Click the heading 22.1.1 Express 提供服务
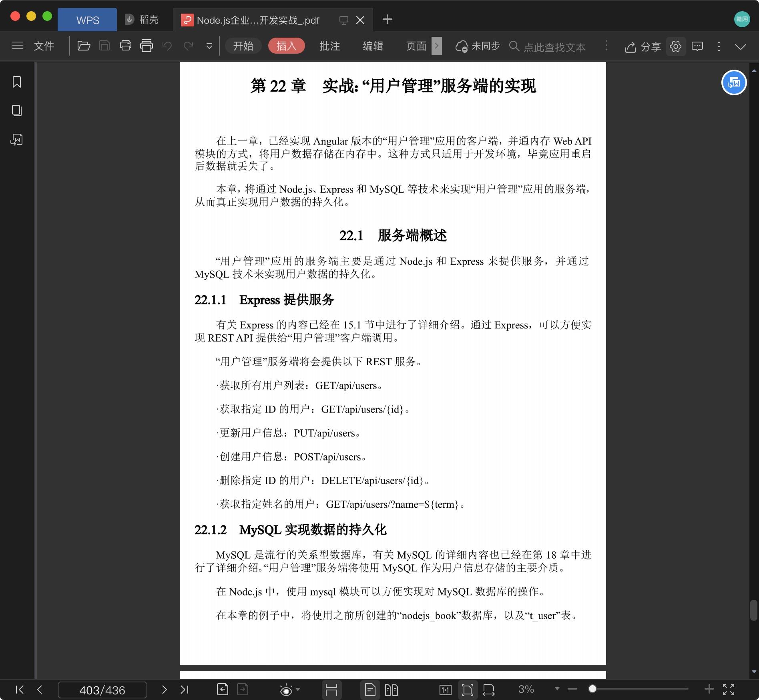Viewport: 759px width, 700px height. pyautogui.click(x=264, y=300)
